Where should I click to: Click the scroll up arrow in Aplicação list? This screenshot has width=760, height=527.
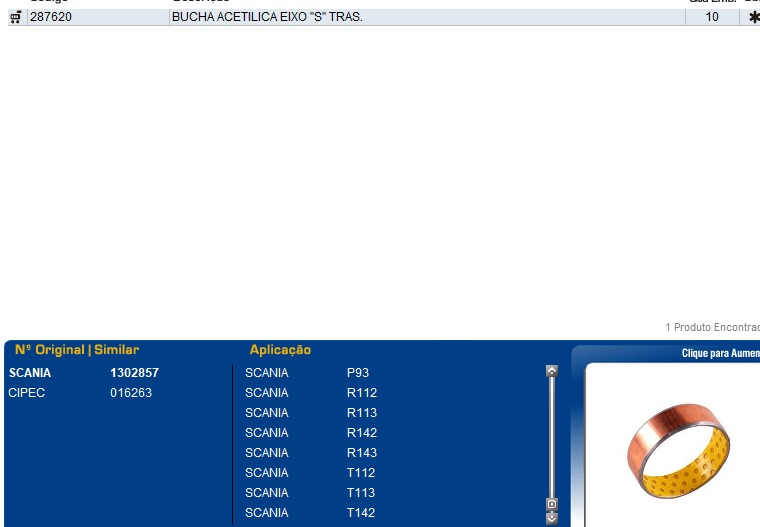click(551, 371)
